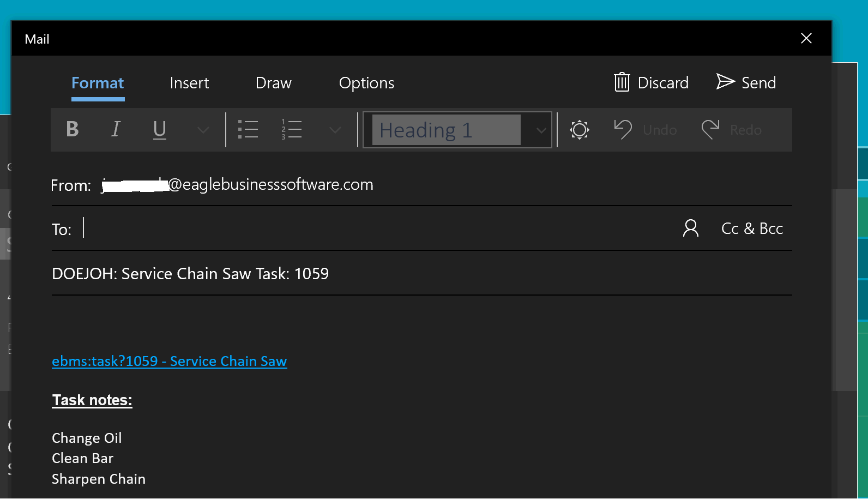Open the Options tab
Image resolution: width=868 pixels, height=499 pixels.
pos(366,83)
